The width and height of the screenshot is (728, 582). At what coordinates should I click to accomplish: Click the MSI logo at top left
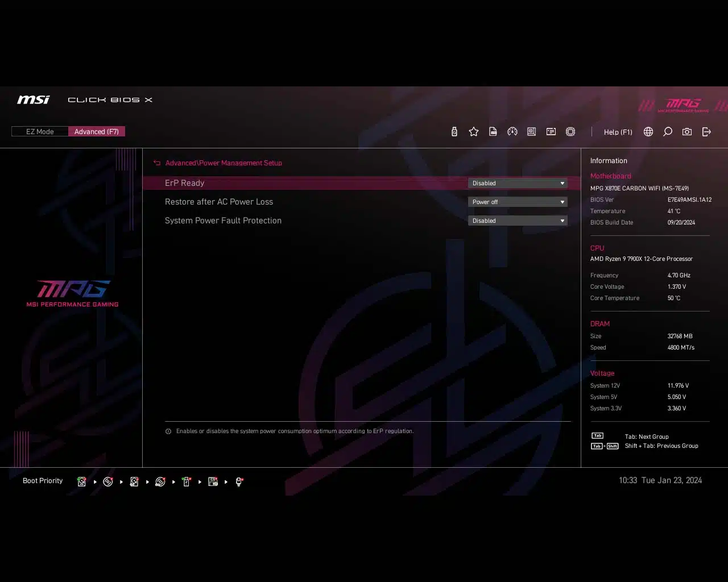pyautogui.click(x=34, y=100)
